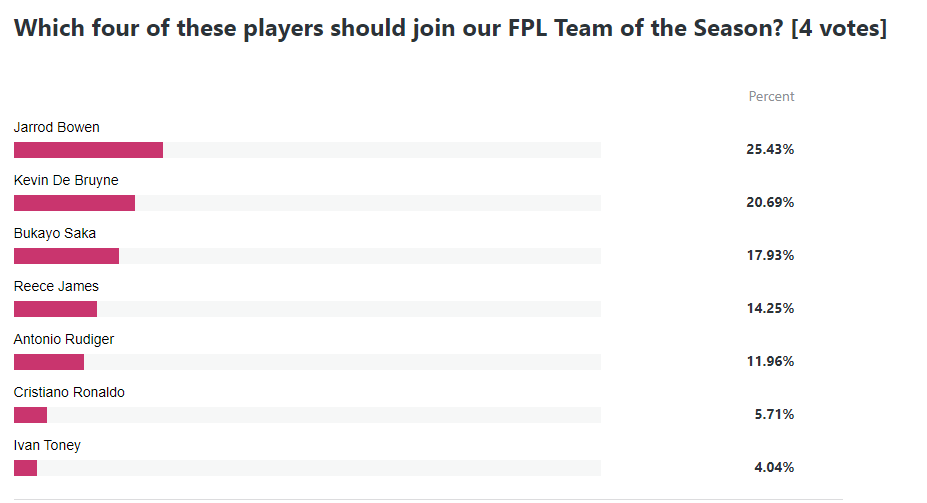This screenshot has width=927, height=503.
Task: Click Antonio Rudiger's pink result bar
Action: pos(49,362)
